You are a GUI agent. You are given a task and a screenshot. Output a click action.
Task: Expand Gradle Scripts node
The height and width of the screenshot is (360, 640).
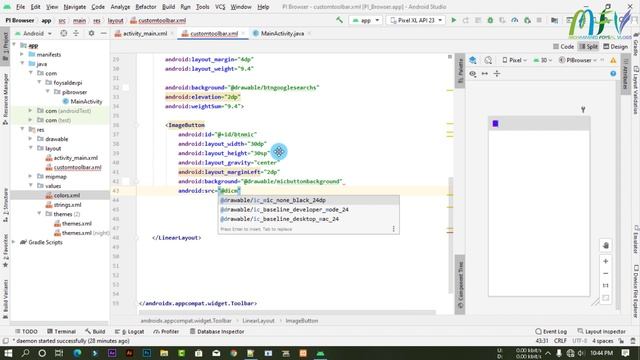click(14, 242)
